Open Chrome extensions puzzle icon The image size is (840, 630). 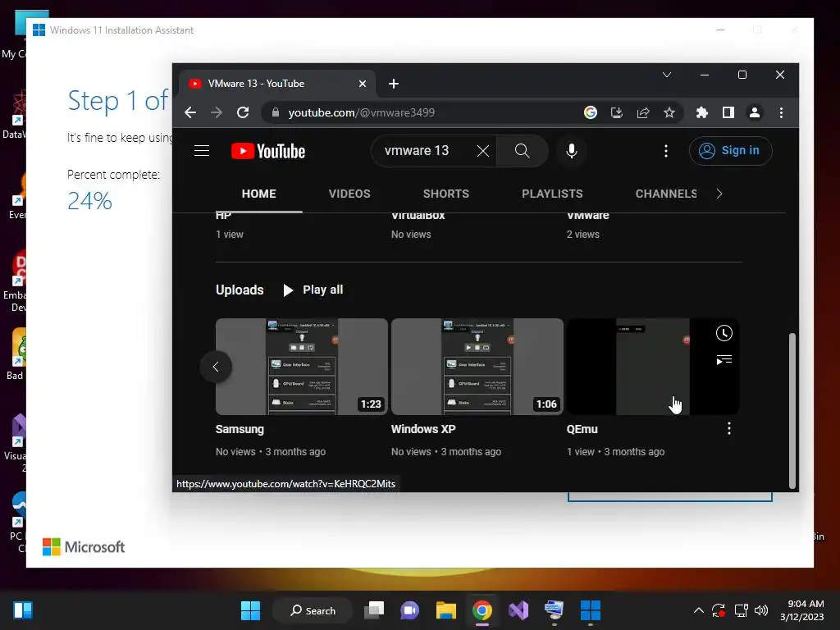click(x=702, y=112)
